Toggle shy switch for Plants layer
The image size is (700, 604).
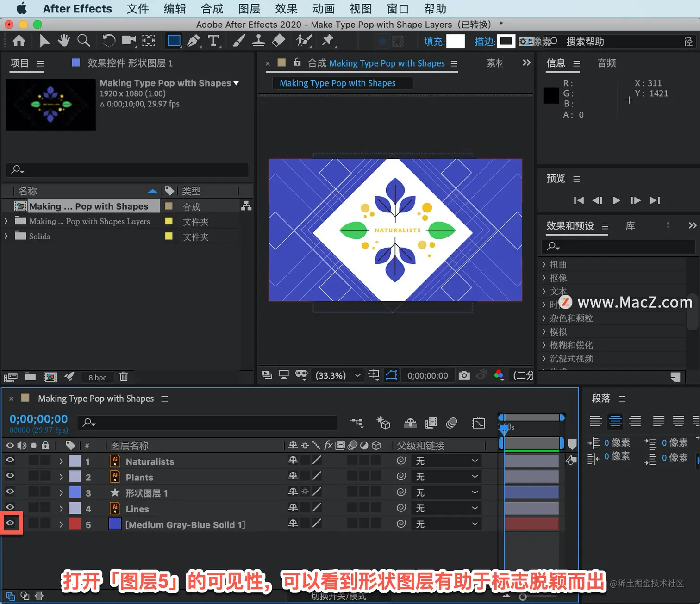point(293,476)
